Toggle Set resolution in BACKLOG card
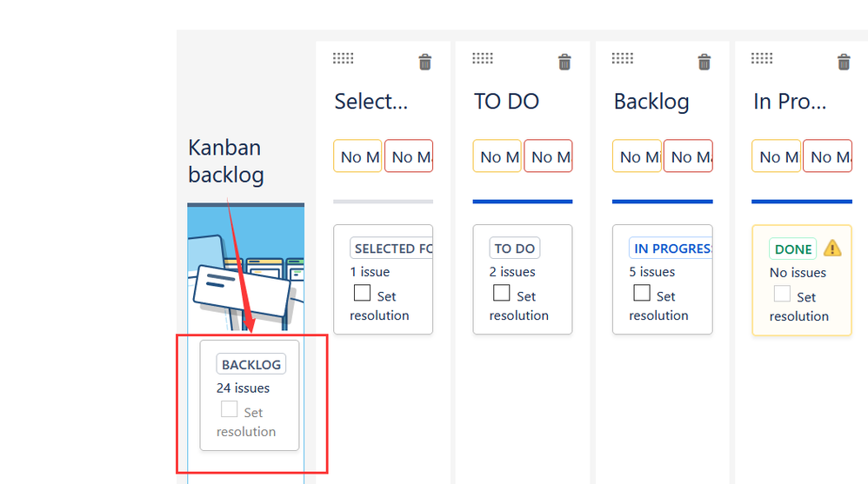The image size is (868, 484). tap(230, 409)
